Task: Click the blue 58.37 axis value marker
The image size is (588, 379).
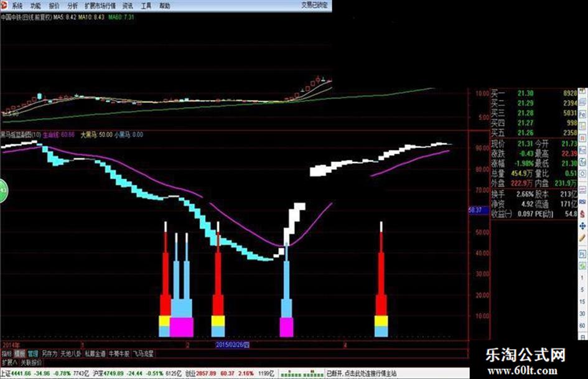Action: 478,210
